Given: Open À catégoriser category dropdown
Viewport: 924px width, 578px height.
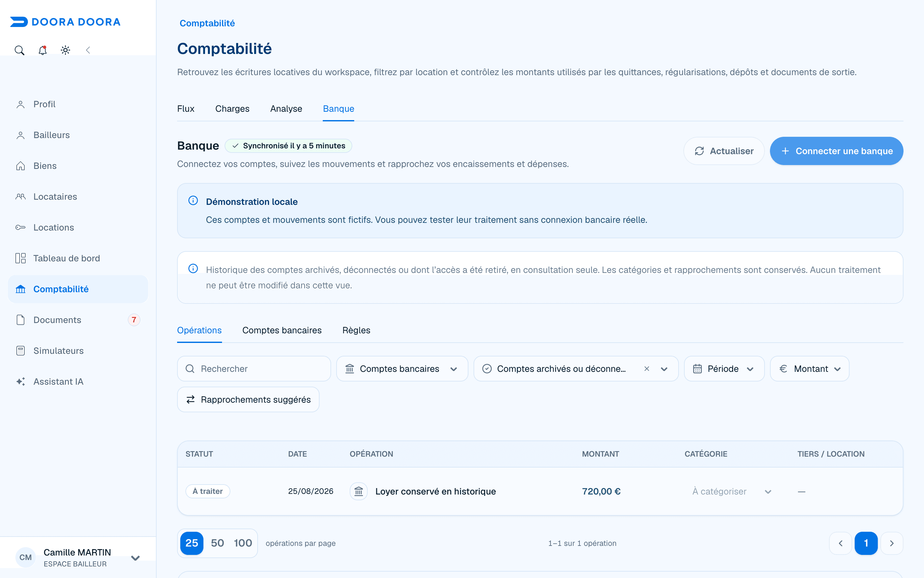Looking at the screenshot, I should [x=732, y=492].
